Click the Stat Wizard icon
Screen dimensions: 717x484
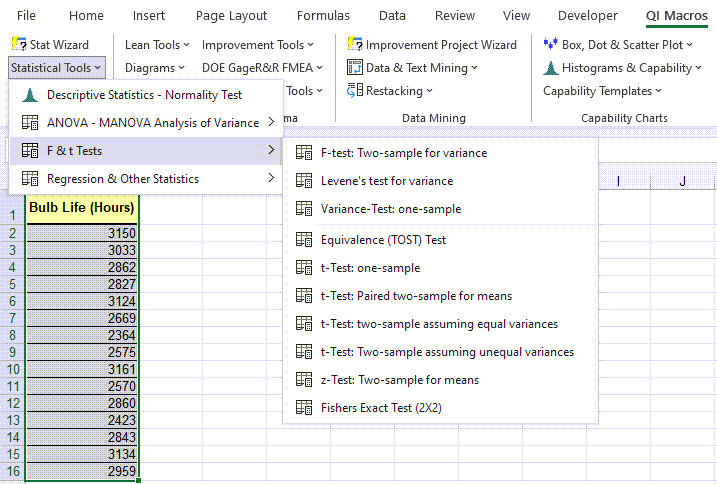point(19,44)
